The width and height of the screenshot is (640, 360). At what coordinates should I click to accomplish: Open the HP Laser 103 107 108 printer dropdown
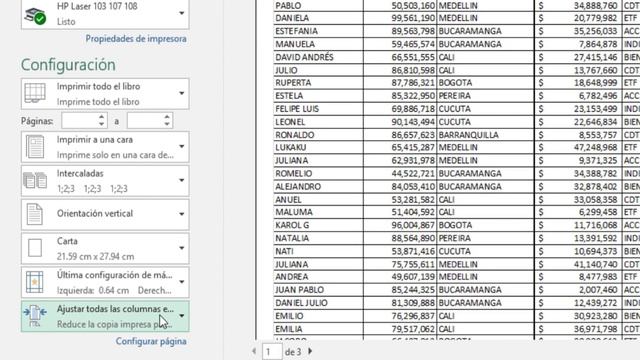coord(182,13)
